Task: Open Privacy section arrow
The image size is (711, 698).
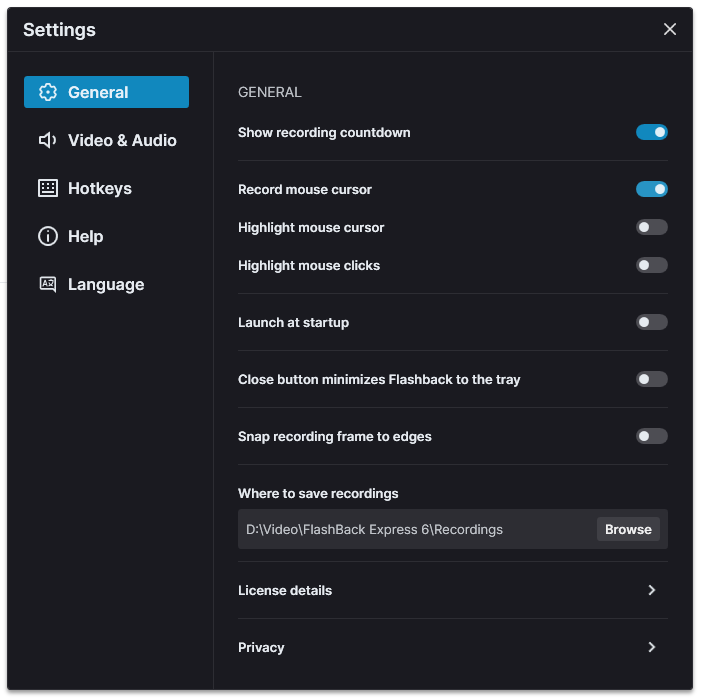Action: [x=652, y=647]
